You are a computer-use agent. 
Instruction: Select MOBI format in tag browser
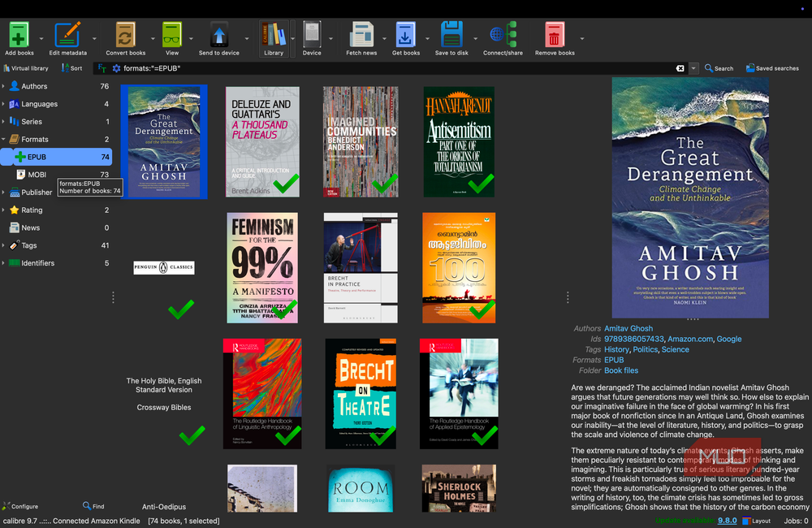coord(56,174)
